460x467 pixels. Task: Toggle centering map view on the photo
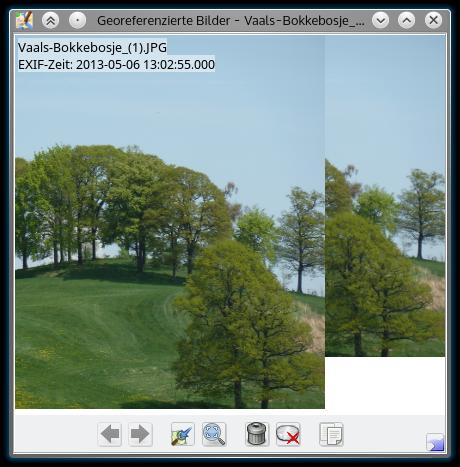coord(182,434)
